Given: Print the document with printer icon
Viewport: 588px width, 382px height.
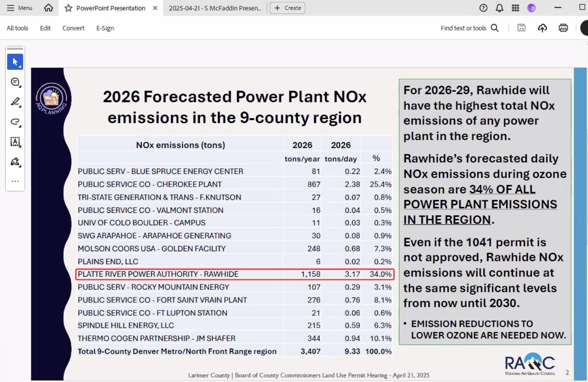Looking at the screenshot, I should [563, 28].
